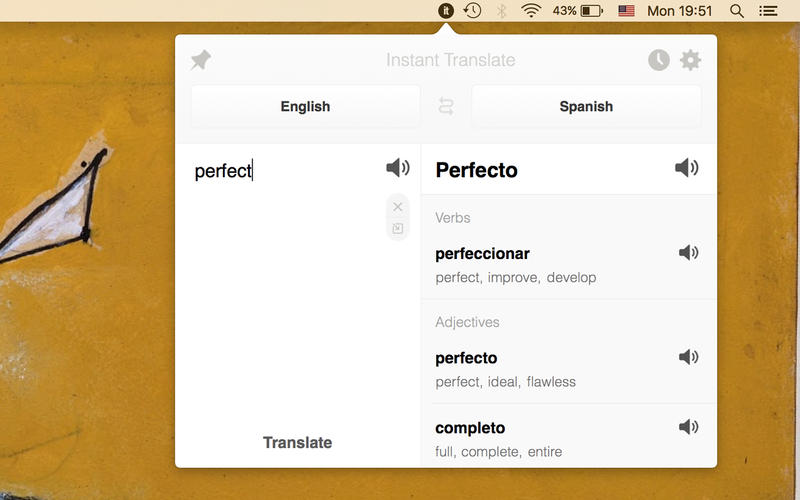Screen dimensions: 800x500
Task: Open the English source language dropdown
Action: click(305, 107)
